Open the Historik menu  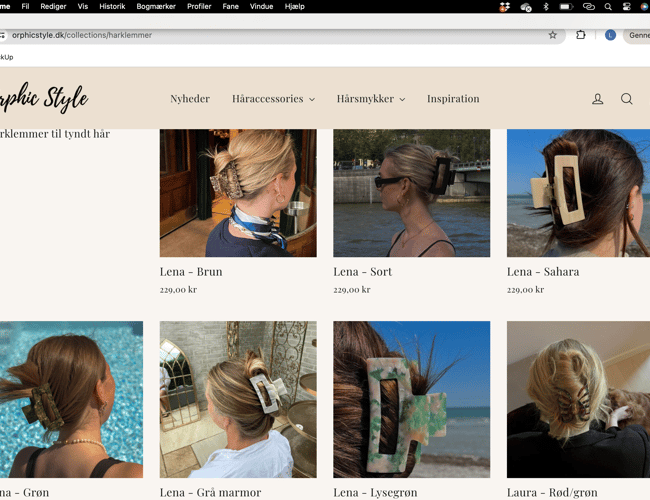point(112,6)
